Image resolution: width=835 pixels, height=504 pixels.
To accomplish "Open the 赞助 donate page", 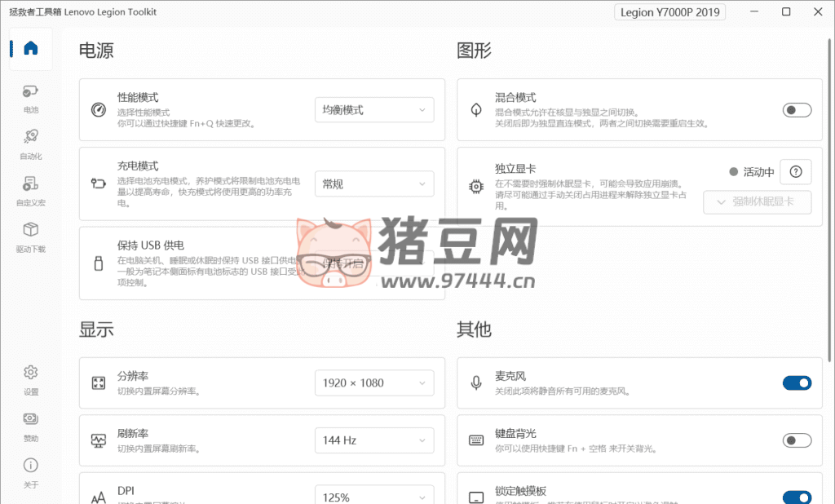I will [31, 426].
